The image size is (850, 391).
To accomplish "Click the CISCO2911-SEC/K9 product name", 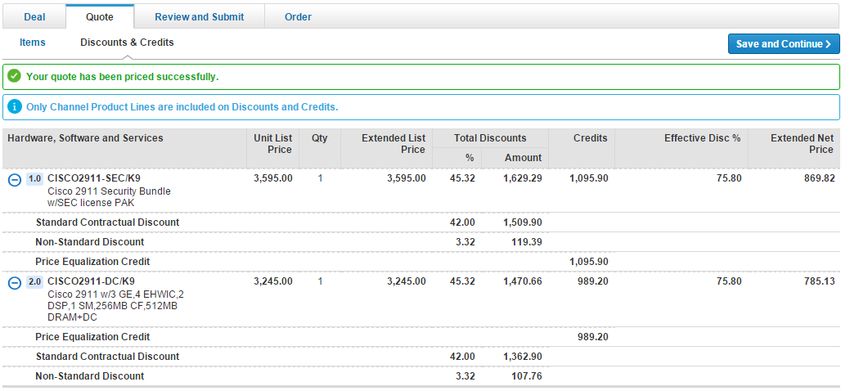I will (94, 178).
